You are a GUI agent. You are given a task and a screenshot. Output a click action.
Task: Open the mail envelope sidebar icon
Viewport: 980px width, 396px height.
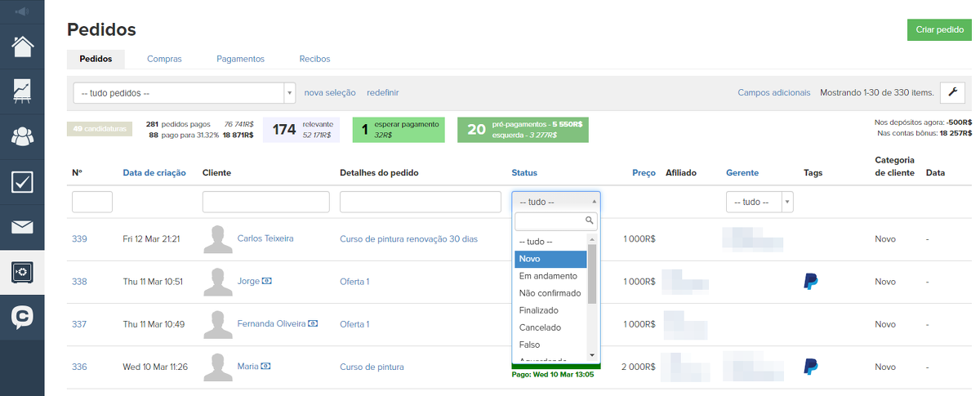coord(22,226)
